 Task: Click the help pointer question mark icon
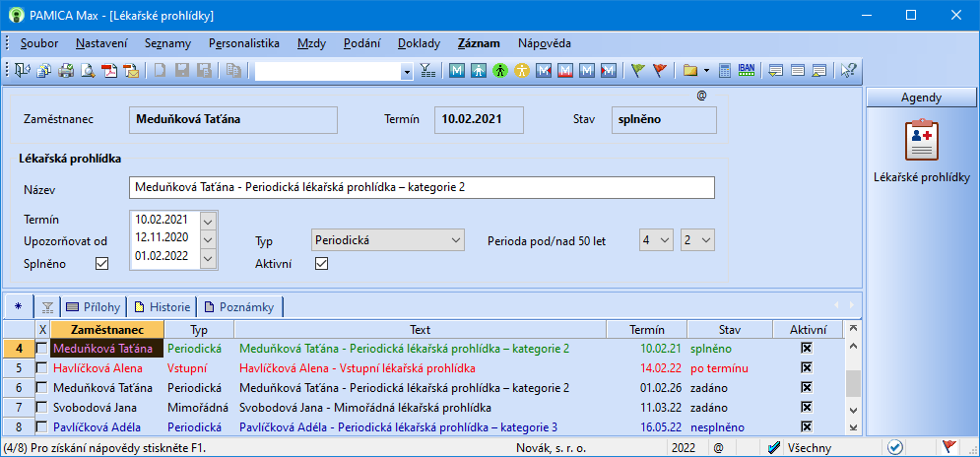pos(848,71)
